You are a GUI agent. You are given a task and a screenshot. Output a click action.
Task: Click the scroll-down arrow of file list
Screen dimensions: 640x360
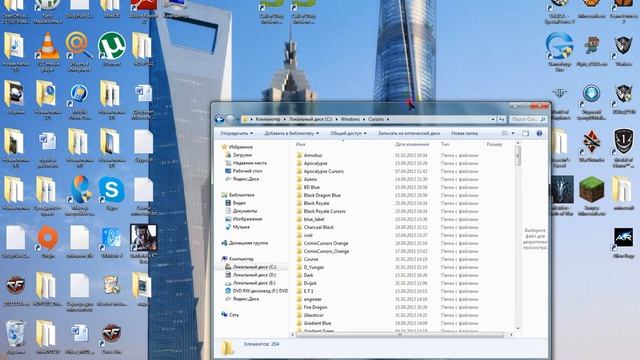(x=518, y=329)
